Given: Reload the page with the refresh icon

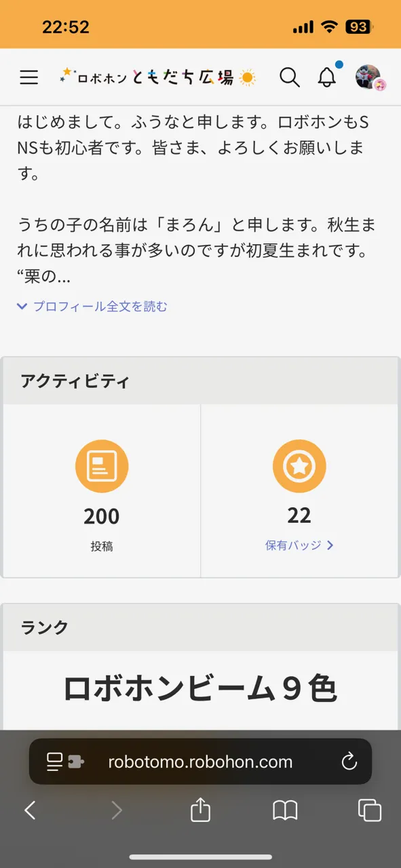Looking at the screenshot, I should [349, 761].
